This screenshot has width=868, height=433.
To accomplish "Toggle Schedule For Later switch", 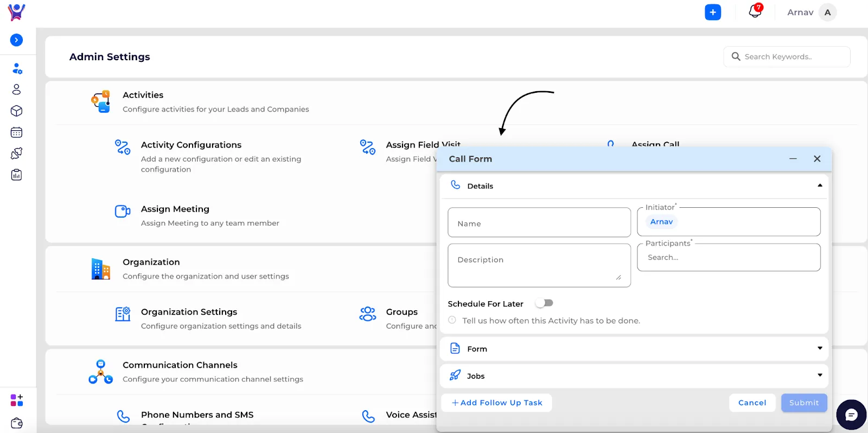I will coord(544,303).
